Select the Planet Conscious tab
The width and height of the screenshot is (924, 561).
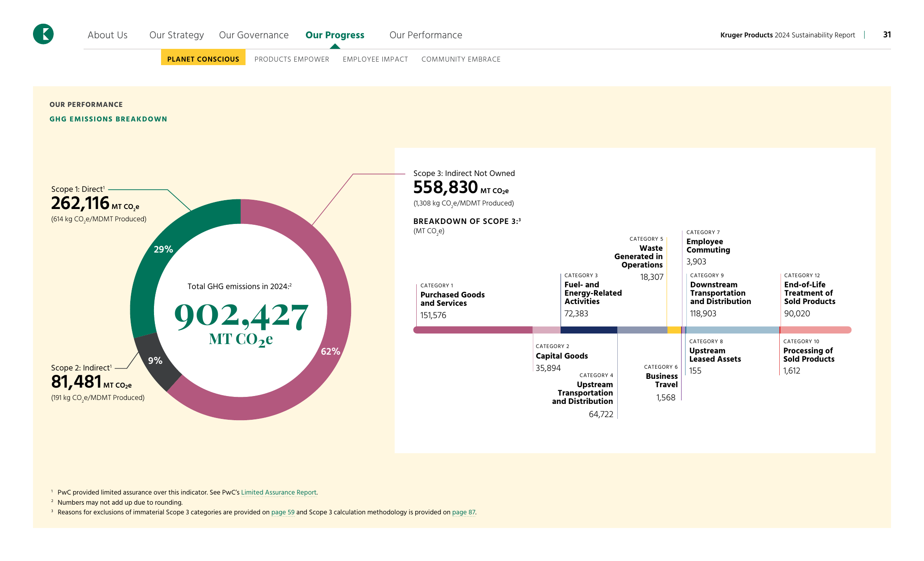pyautogui.click(x=203, y=59)
